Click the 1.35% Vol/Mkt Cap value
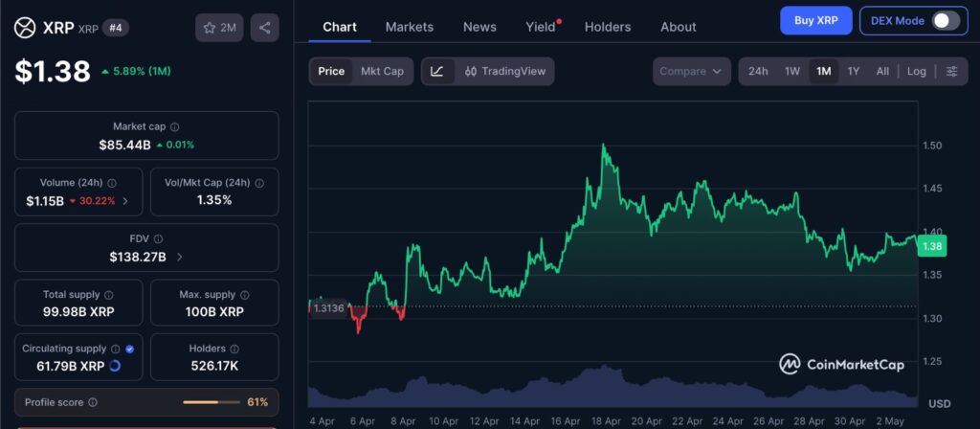The width and height of the screenshot is (980, 429). 214,200
